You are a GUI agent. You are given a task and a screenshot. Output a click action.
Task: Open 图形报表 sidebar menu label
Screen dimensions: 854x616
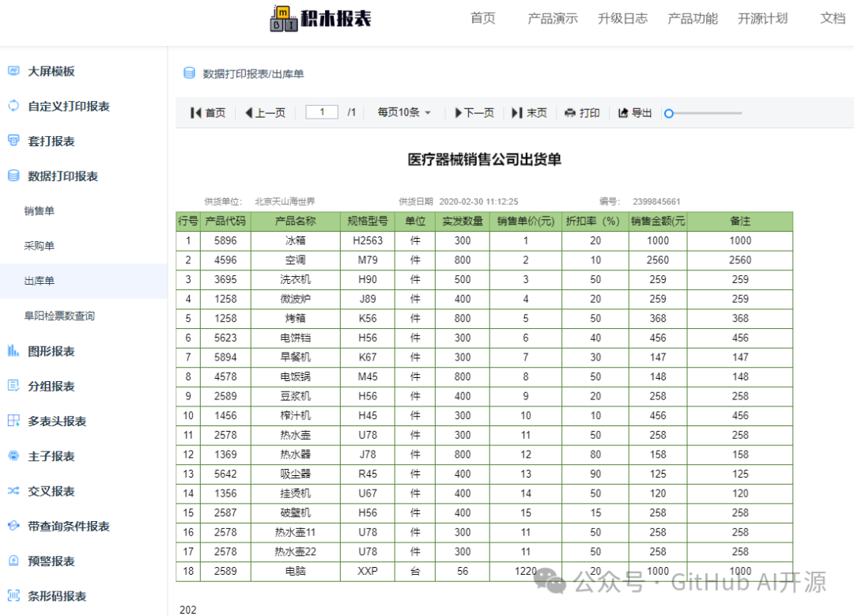51,351
